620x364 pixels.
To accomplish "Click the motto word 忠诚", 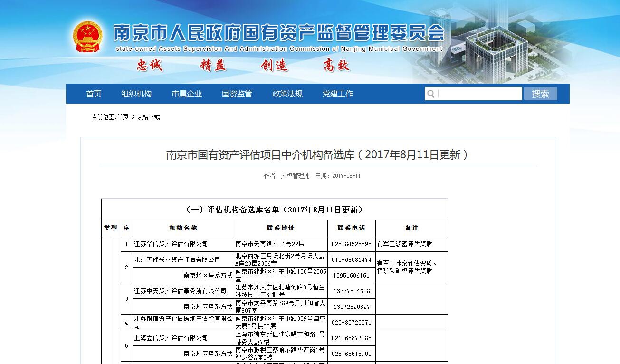I will [150, 65].
